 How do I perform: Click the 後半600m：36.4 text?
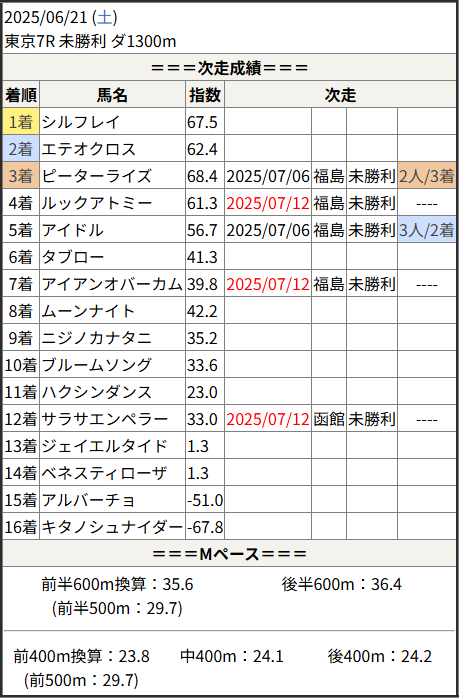point(341,584)
